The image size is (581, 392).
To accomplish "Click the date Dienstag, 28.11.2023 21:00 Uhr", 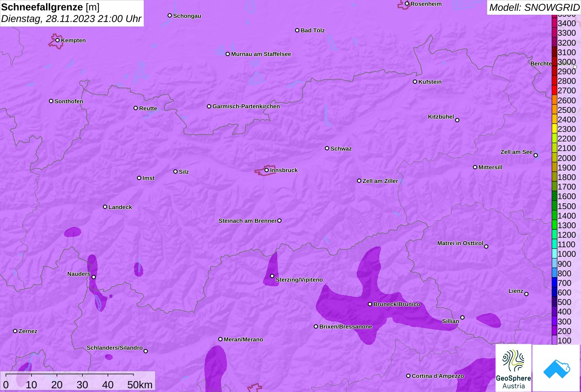I will coord(71,19).
